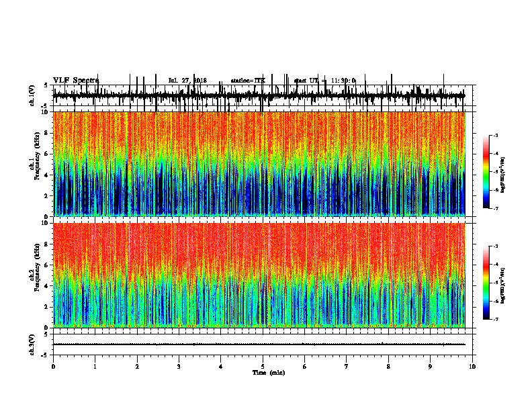Click the ch.1 frequency tick label '2'
532x411 pixels.
coord(47,195)
